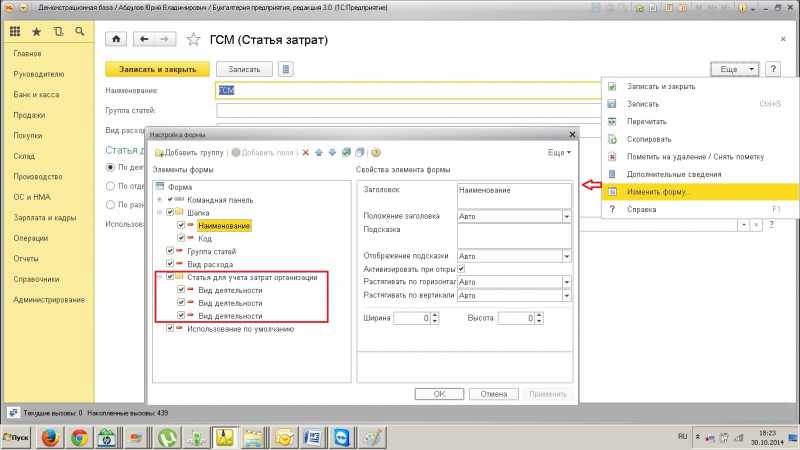Image resolution: width=800 pixels, height=450 pixels.
Task: Uncheck the Наименование element checkbox
Action: click(x=181, y=225)
